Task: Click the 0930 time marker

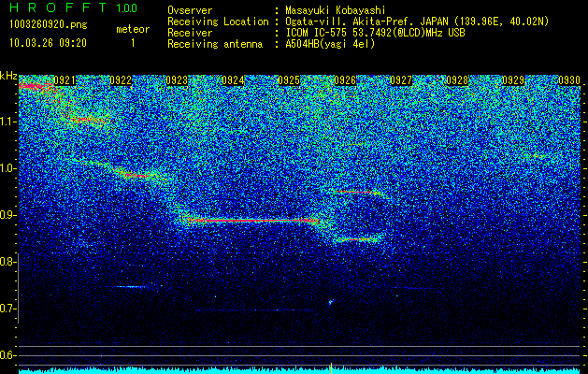Action: 569,80
